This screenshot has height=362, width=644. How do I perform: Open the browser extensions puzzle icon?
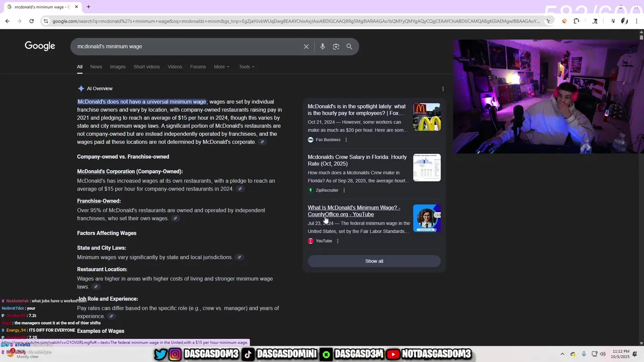tap(577, 21)
